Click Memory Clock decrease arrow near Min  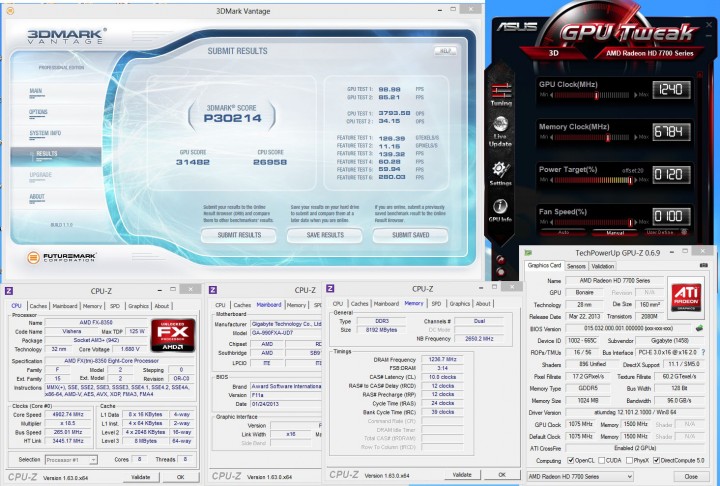(x=551, y=137)
